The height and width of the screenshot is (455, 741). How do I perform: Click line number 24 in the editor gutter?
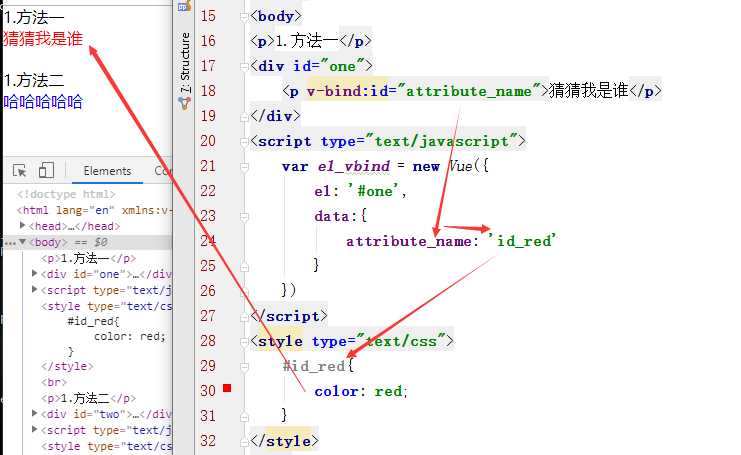tap(208, 240)
